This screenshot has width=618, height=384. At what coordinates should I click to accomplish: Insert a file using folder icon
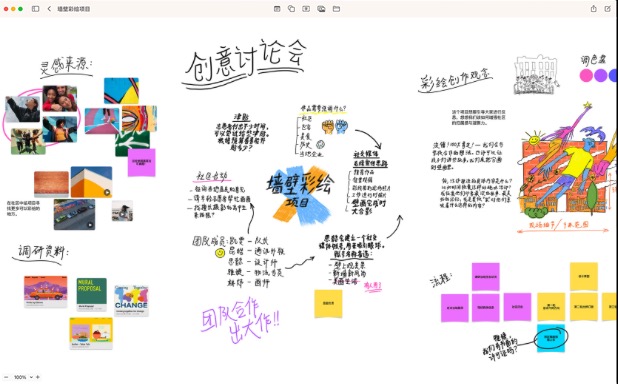coord(336,9)
